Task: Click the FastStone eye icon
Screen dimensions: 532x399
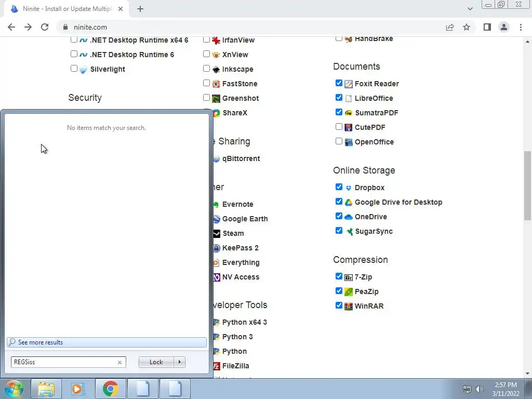Action: [x=216, y=84]
